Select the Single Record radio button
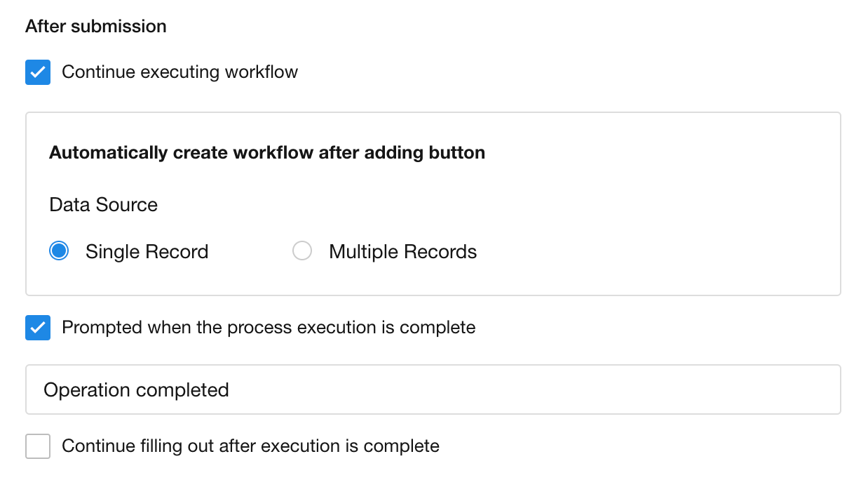868x487 pixels. (x=59, y=251)
